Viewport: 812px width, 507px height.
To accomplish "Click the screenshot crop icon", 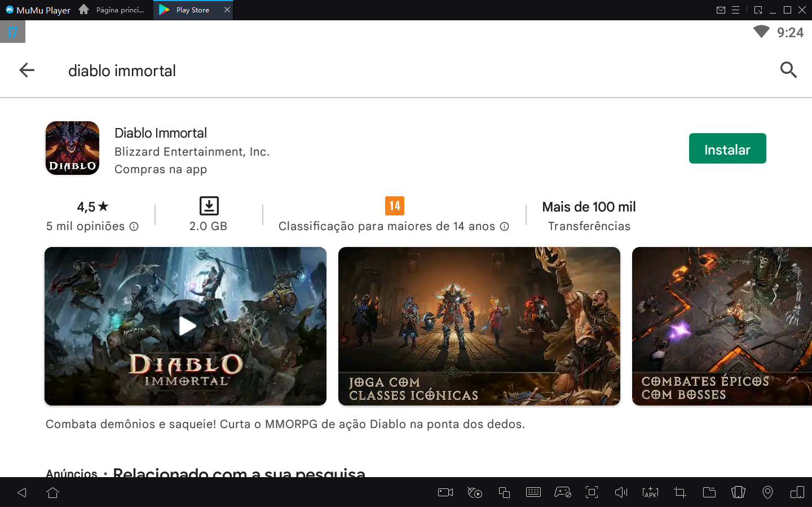I will [x=679, y=492].
